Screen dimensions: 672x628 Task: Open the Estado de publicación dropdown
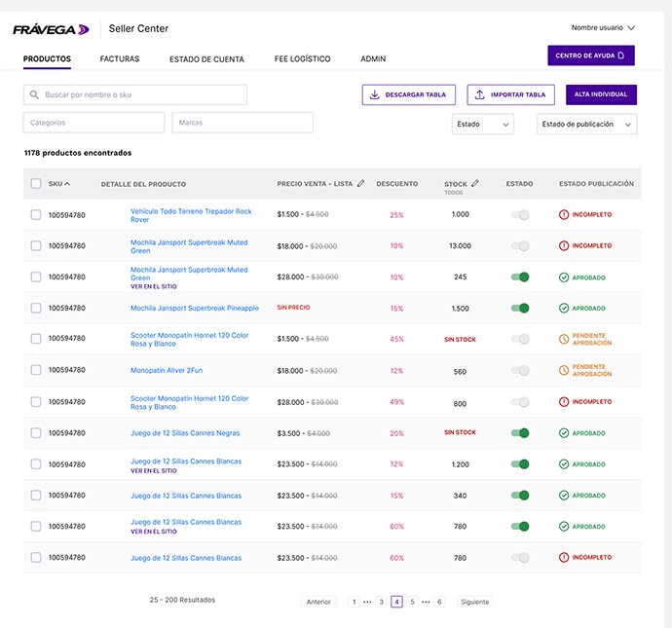(586, 125)
